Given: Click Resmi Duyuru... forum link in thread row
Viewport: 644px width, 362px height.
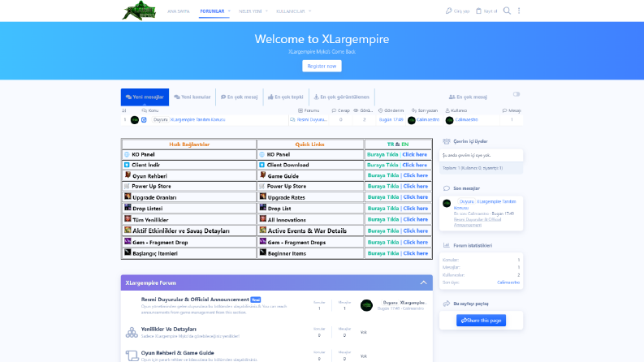Looking at the screenshot, I should pyautogui.click(x=312, y=120).
